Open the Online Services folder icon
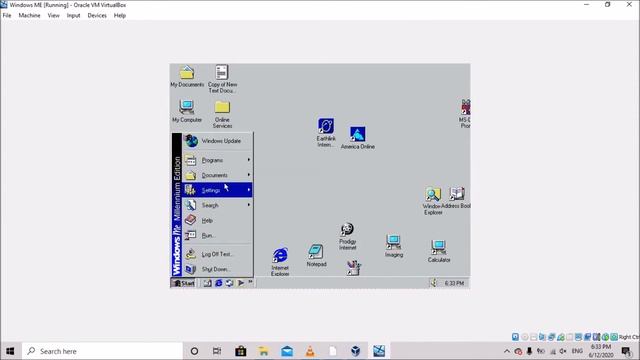640x360 pixels. tap(222, 114)
